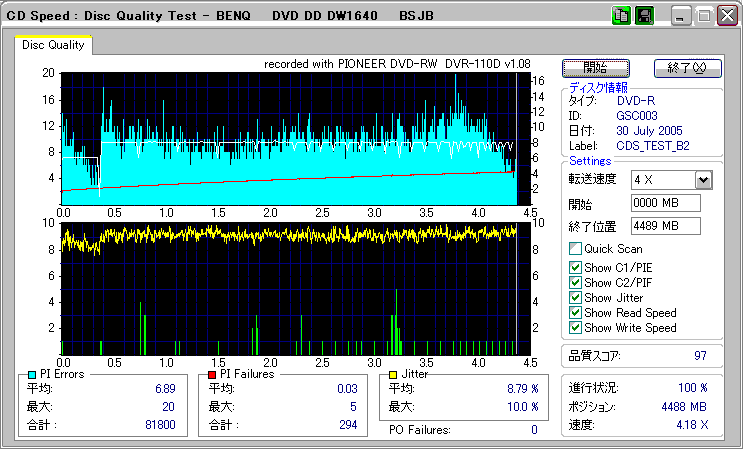This screenshot has height=449, width=743.
Task: Click the floppy disk save icon
Action: pyautogui.click(x=644, y=16)
